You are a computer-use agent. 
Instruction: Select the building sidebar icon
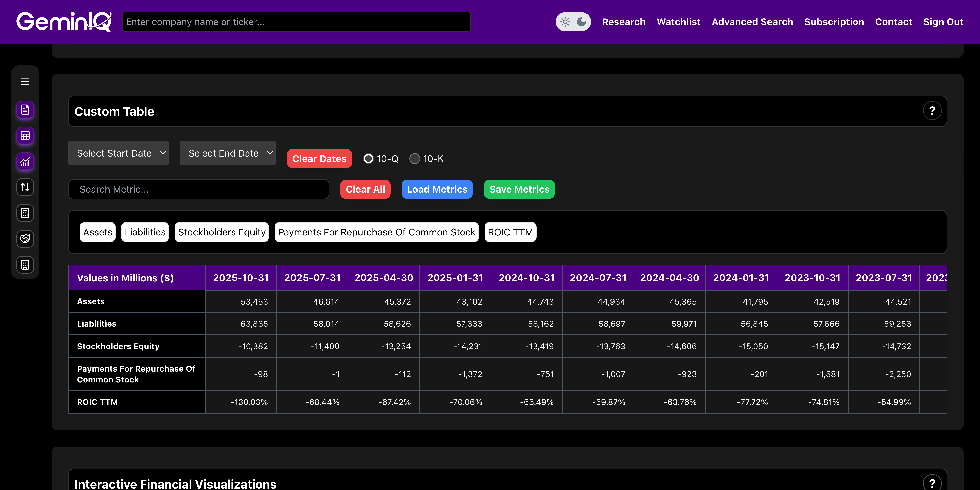(25, 265)
